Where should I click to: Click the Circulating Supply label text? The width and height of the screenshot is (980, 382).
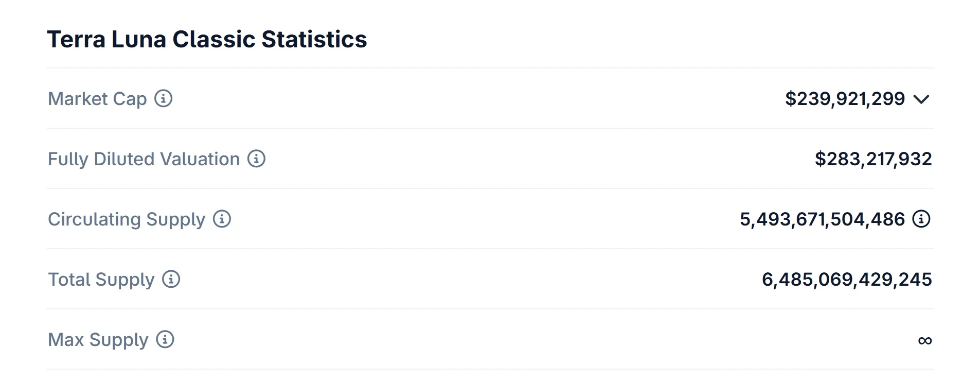click(x=126, y=219)
